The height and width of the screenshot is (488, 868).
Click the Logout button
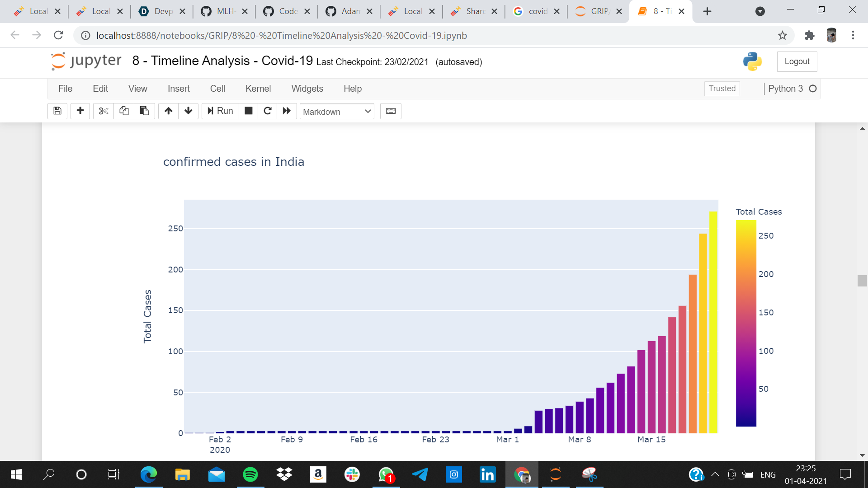pos(797,61)
